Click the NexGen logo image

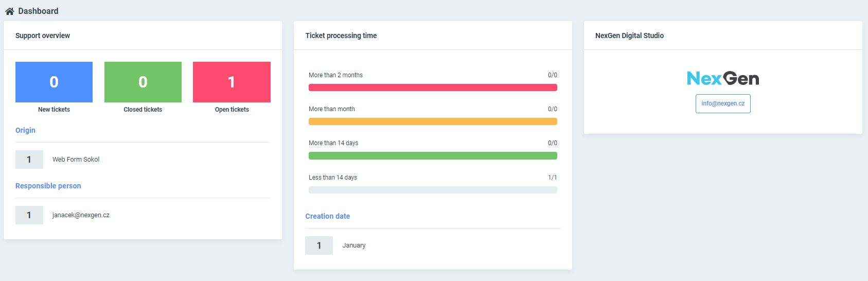[x=723, y=78]
